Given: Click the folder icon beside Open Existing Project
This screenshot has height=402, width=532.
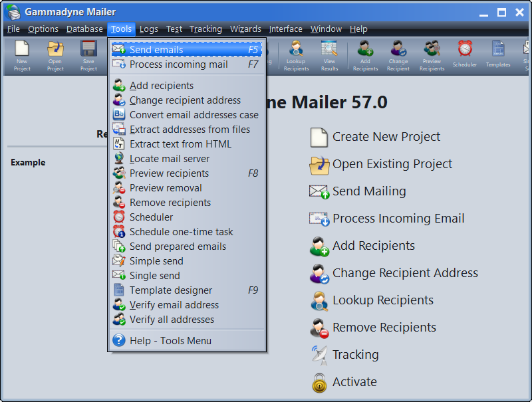Looking at the screenshot, I should pyautogui.click(x=319, y=165).
